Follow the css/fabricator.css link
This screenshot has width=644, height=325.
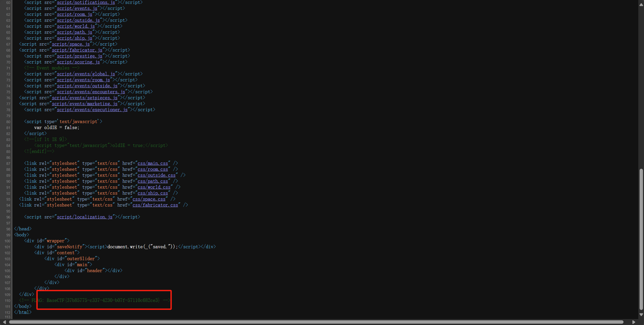(x=155, y=205)
